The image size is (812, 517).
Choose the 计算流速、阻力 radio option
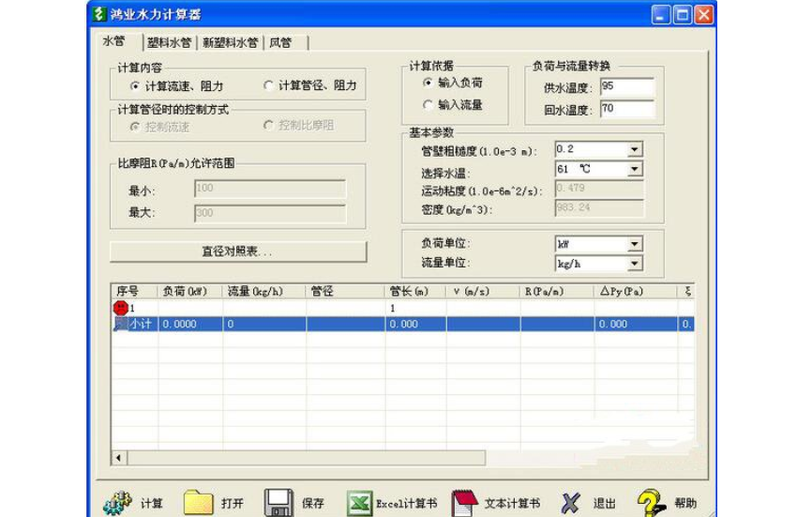point(135,85)
